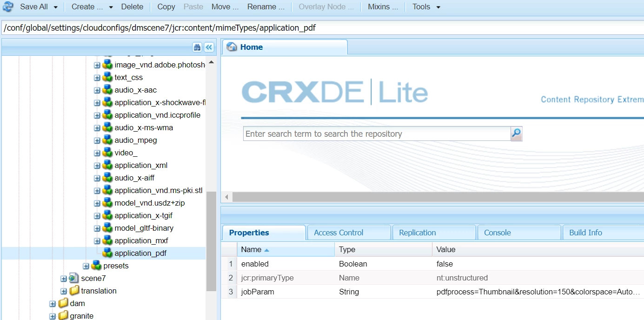The width and height of the screenshot is (644, 320).
Task: Click the audio_x-ms-wma node icon
Action: (107, 127)
